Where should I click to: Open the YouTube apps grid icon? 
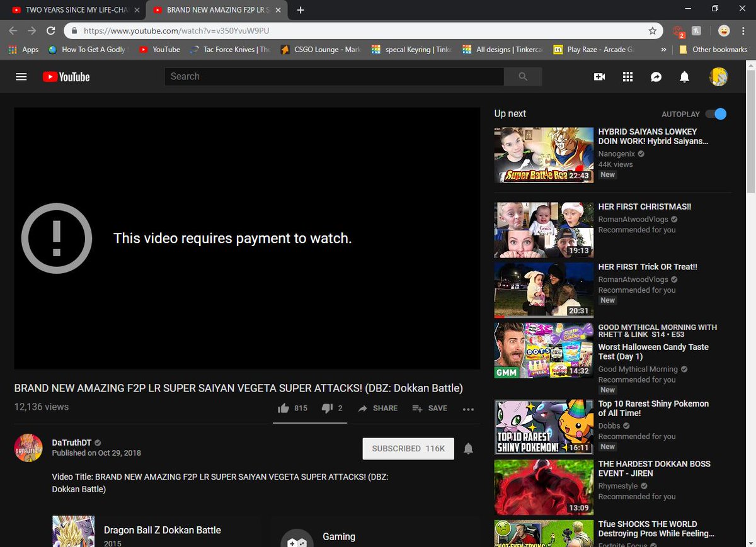[x=627, y=77]
